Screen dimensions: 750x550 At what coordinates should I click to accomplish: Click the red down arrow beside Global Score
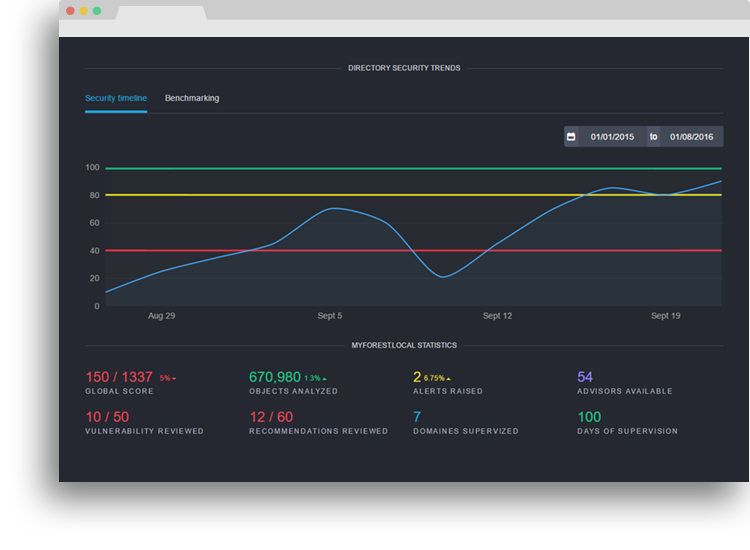coord(174,379)
